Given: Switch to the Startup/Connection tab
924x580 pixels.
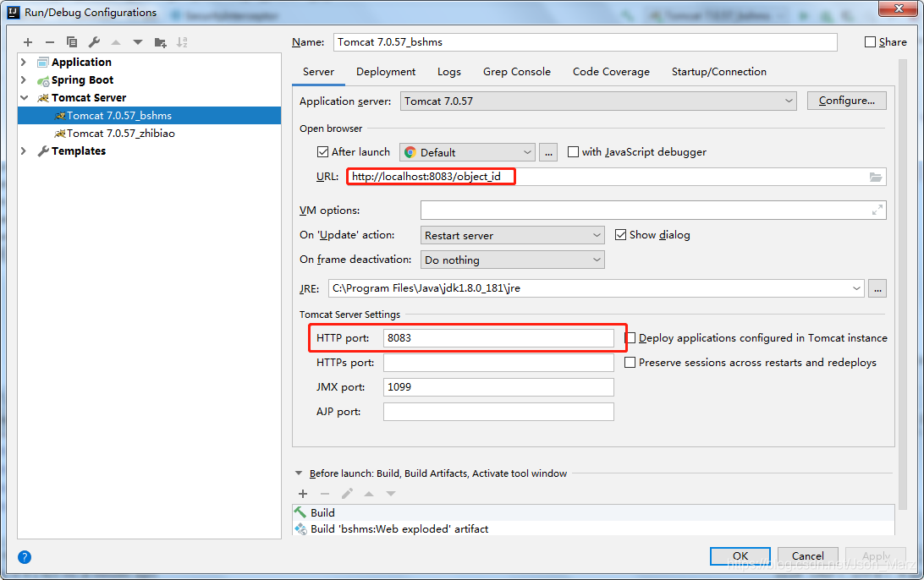Looking at the screenshot, I should click(x=719, y=72).
